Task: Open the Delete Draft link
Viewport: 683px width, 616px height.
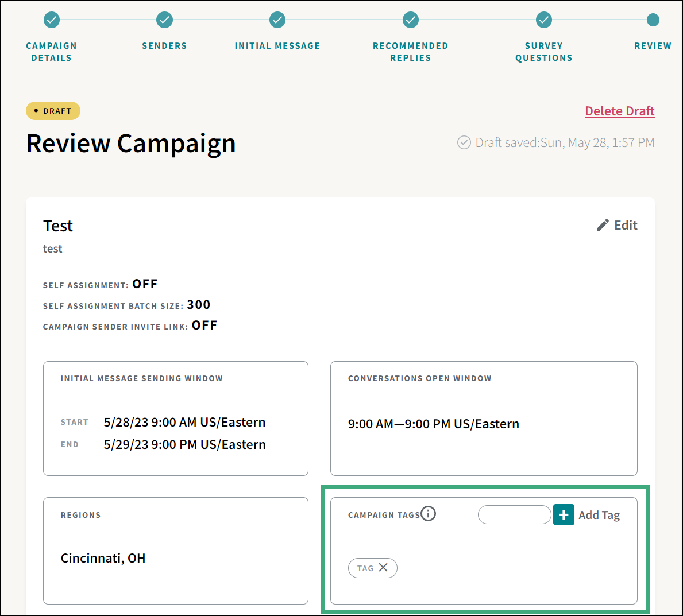Action: point(619,110)
